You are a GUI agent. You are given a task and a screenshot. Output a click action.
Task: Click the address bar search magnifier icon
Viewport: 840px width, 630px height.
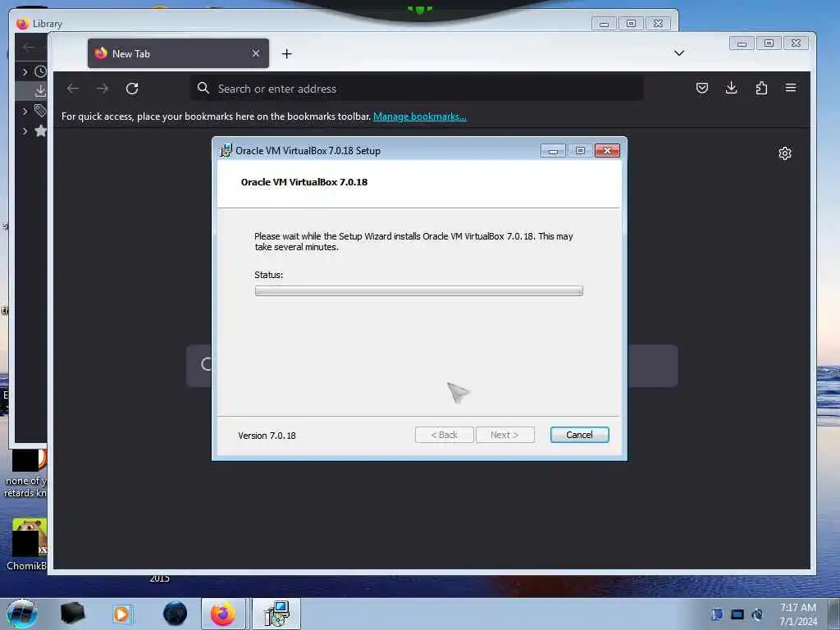(203, 88)
